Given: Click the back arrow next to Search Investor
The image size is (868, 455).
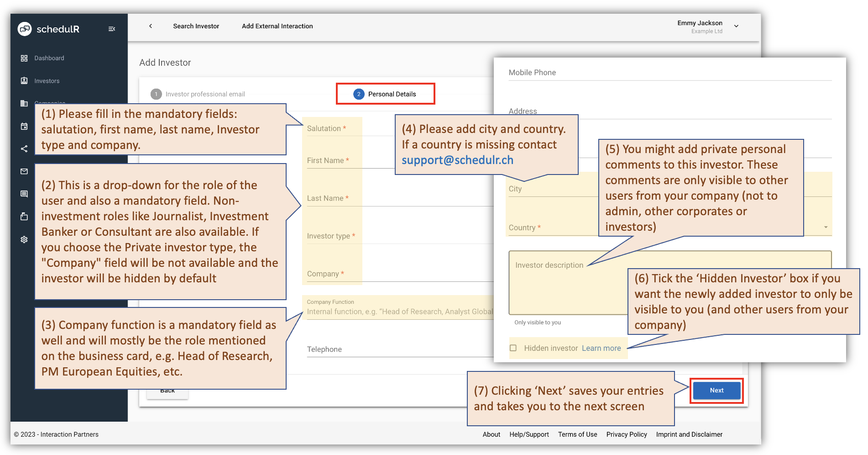Looking at the screenshot, I should pyautogui.click(x=151, y=26).
